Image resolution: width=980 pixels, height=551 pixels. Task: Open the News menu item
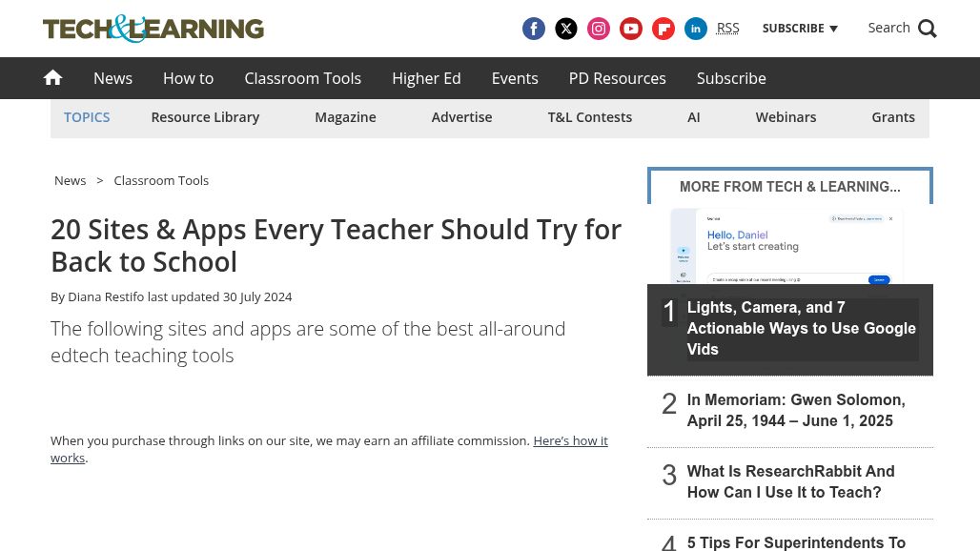click(x=112, y=78)
